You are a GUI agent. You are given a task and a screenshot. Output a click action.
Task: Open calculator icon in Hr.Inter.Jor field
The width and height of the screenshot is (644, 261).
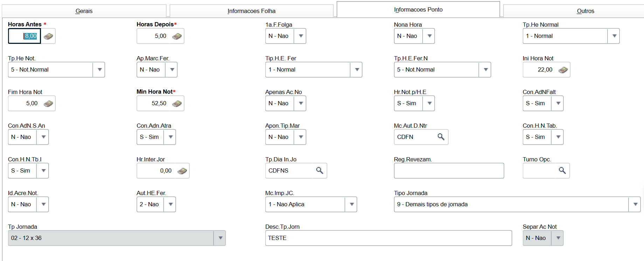click(182, 171)
